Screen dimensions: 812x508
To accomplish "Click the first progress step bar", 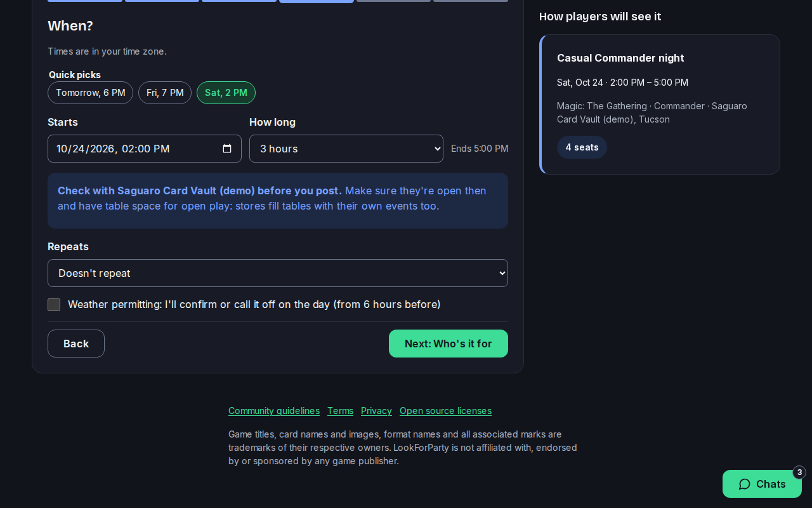I will pyautogui.click(x=85, y=1).
